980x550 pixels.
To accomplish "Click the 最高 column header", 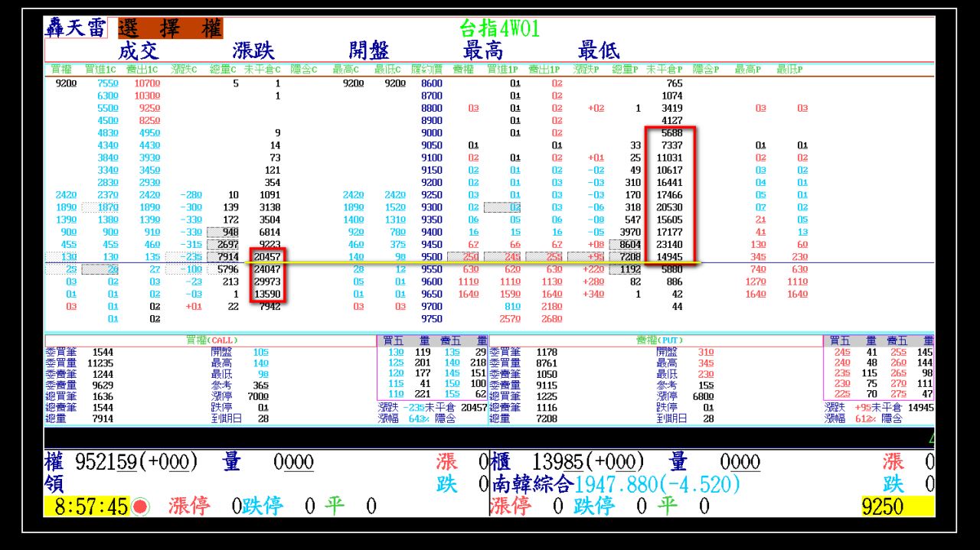I will click(484, 50).
